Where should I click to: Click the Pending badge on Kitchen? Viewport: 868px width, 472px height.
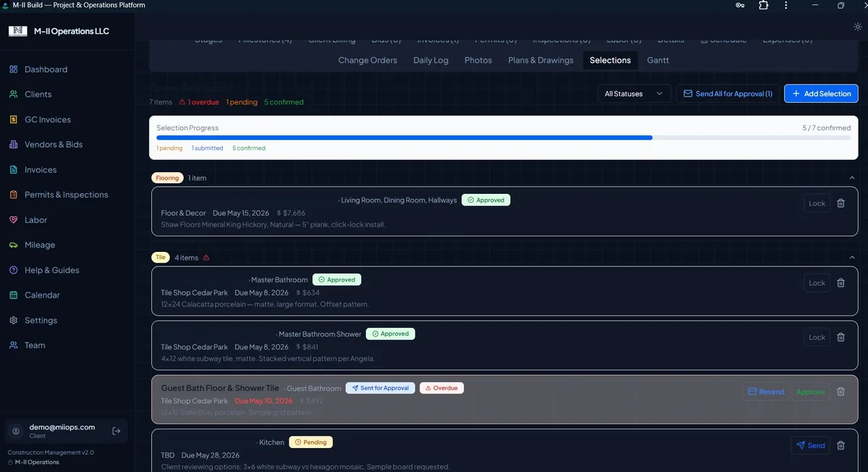tap(311, 442)
